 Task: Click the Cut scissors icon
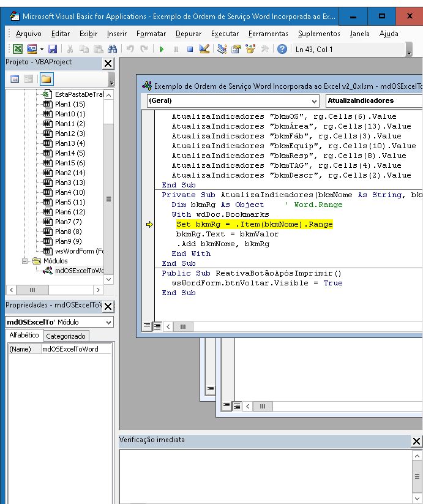[70, 49]
